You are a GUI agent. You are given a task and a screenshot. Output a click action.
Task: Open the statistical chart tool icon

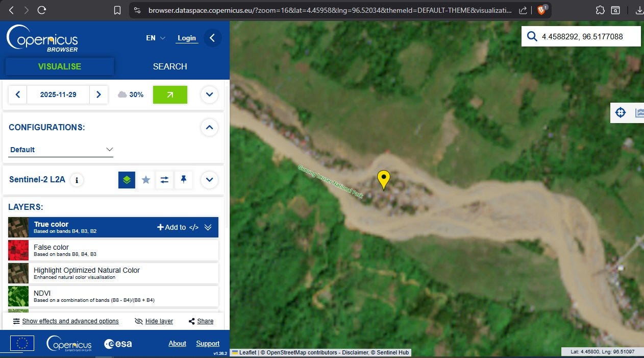click(639, 113)
